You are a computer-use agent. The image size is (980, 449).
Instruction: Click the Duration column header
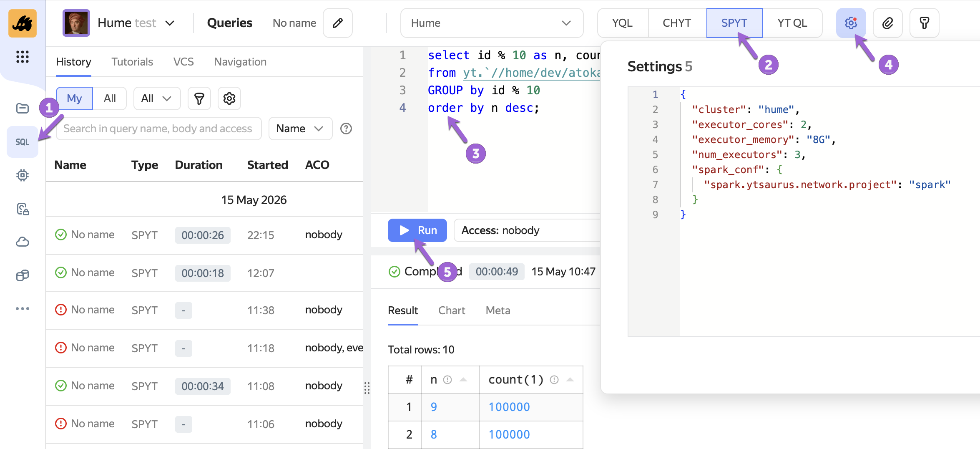pos(199,165)
